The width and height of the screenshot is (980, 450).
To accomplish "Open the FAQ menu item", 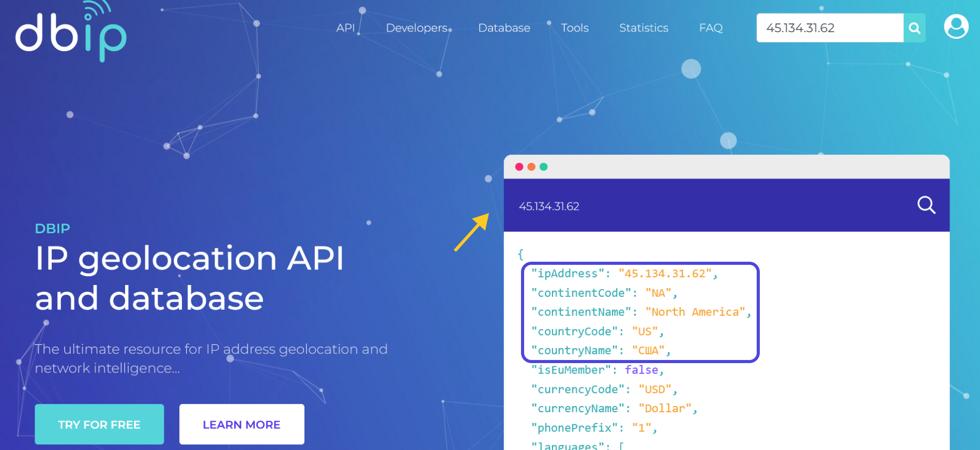I will (x=711, y=28).
